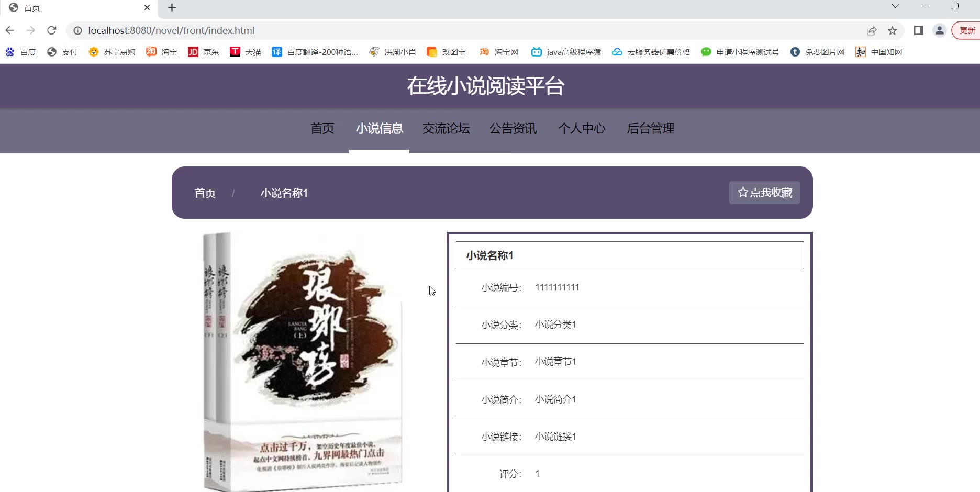Open a new tab with the plus icon
The width and height of the screenshot is (980, 492).
point(172,8)
